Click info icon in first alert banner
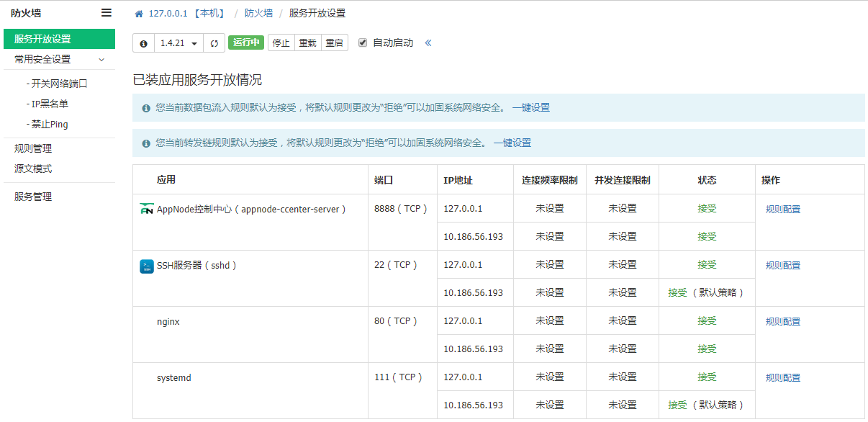The image size is (868, 422). [146, 108]
